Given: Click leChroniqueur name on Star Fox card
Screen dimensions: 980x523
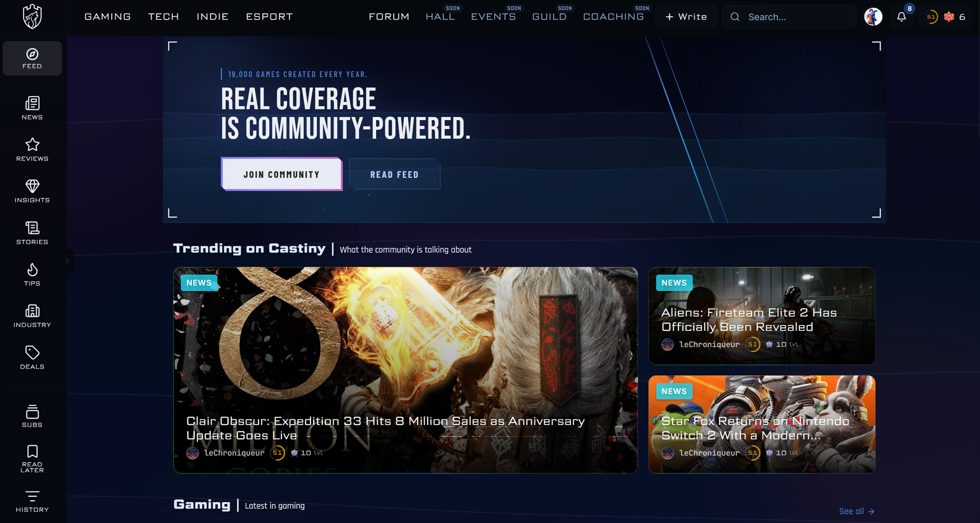Looking at the screenshot, I should click(x=709, y=453).
